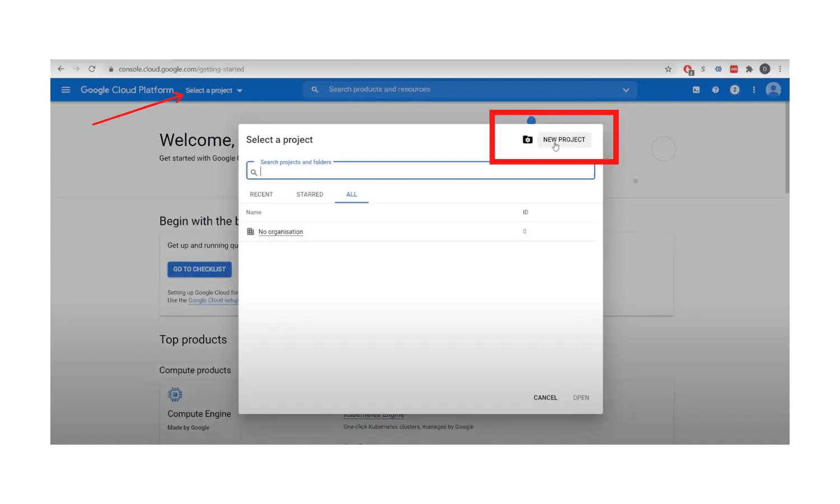Expand the search bar chevron
Image resolution: width=840 pixels, height=504 pixels.
626,90
